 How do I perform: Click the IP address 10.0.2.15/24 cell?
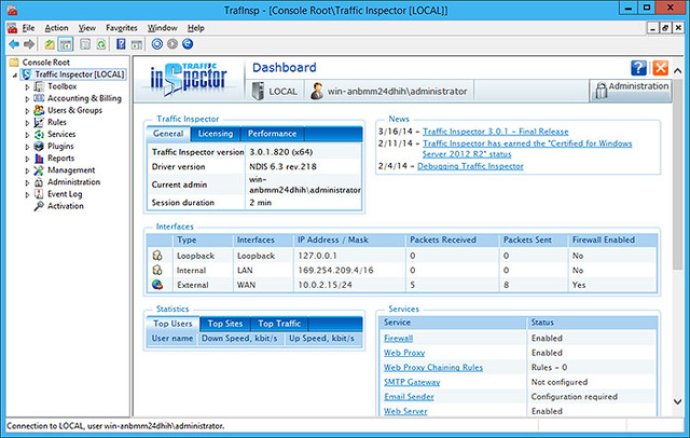[325, 285]
